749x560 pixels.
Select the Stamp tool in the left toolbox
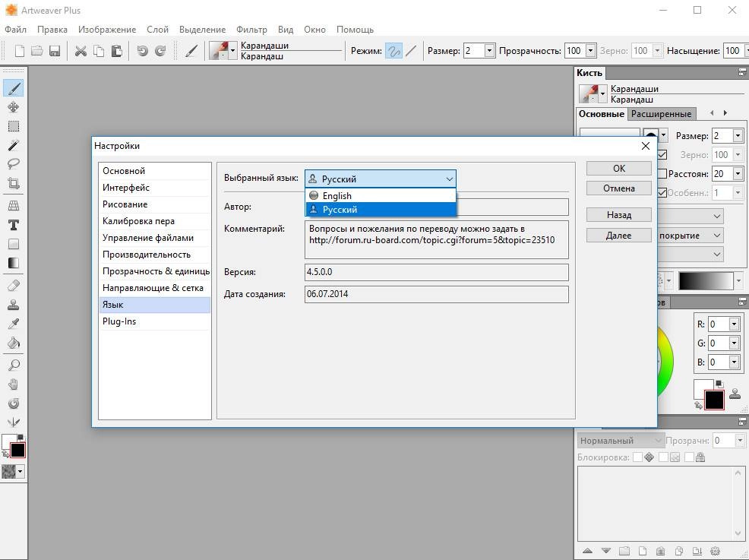coord(14,305)
